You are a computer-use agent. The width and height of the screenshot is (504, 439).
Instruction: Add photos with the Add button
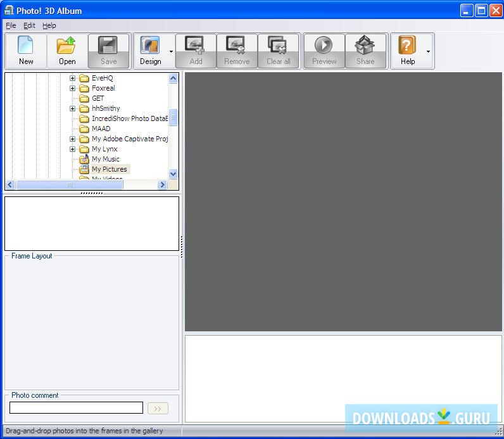pyautogui.click(x=196, y=51)
